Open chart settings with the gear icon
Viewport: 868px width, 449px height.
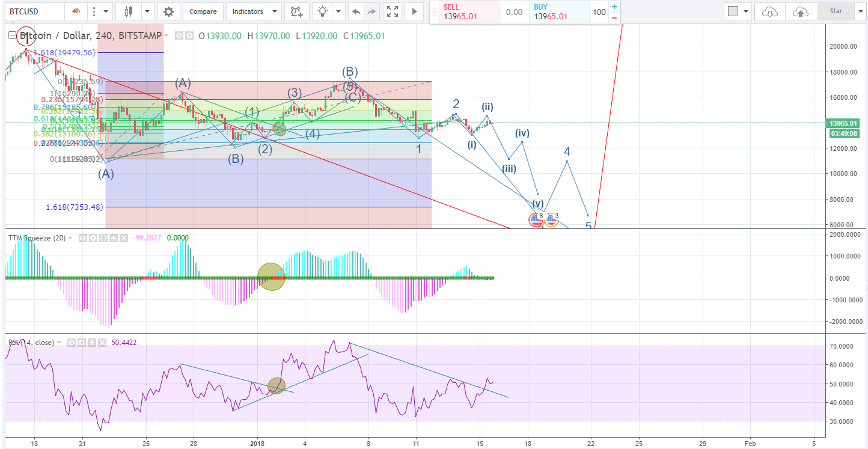pos(169,11)
